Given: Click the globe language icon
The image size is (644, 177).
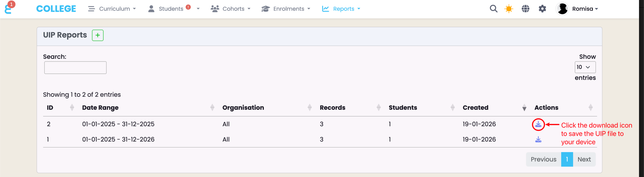Looking at the screenshot, I should (x=525, y=9).
